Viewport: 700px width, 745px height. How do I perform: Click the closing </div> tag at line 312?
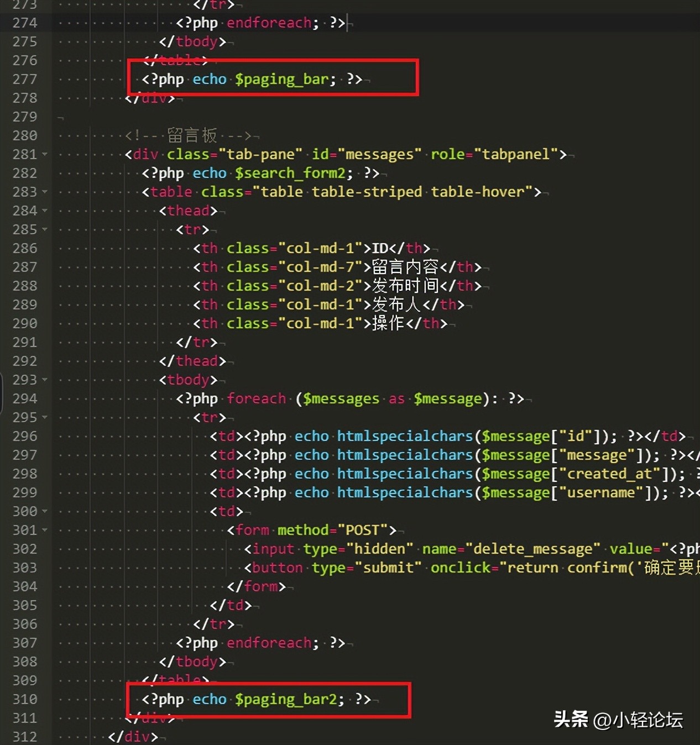(x=133, y=737)
